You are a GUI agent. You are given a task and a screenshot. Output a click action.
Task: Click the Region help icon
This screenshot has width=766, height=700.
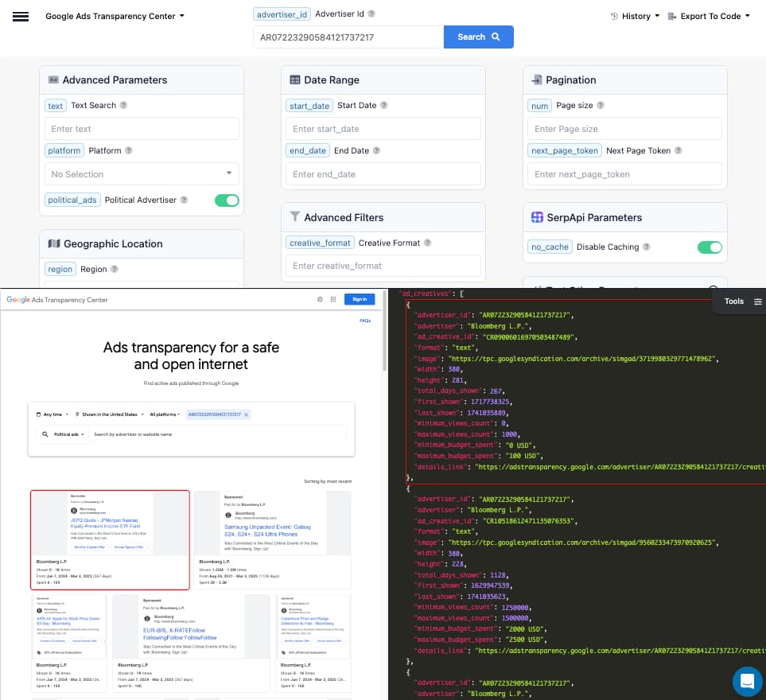click(115, 269)
